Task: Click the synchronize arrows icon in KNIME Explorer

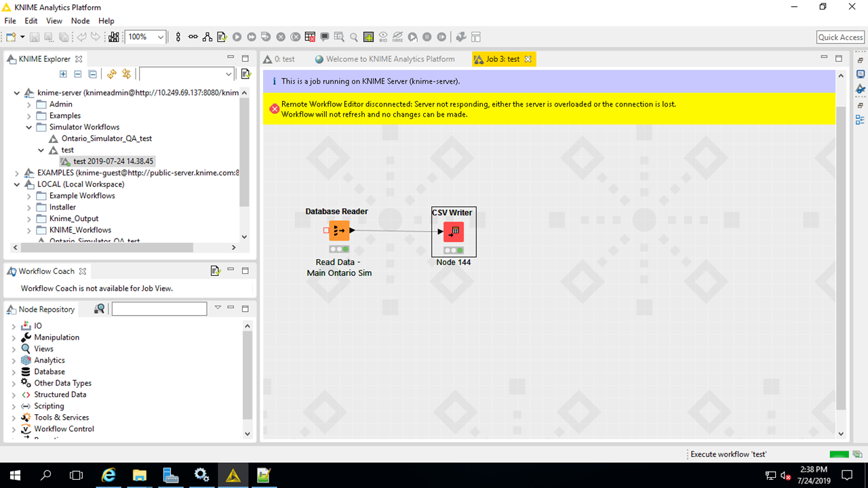Action: [x=126, y=74]
